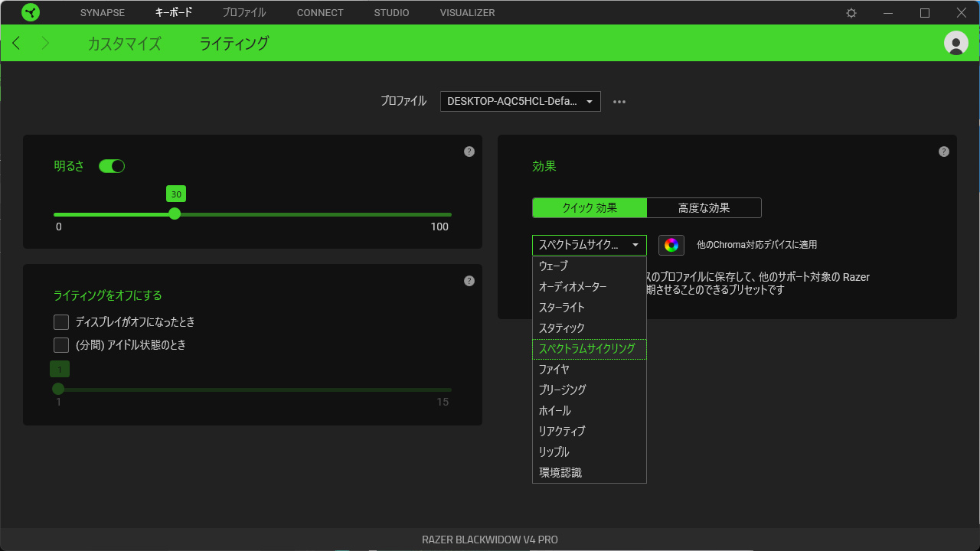
Task: Click the brightness slider handle at 30
Action: click(x=175, y=214)
